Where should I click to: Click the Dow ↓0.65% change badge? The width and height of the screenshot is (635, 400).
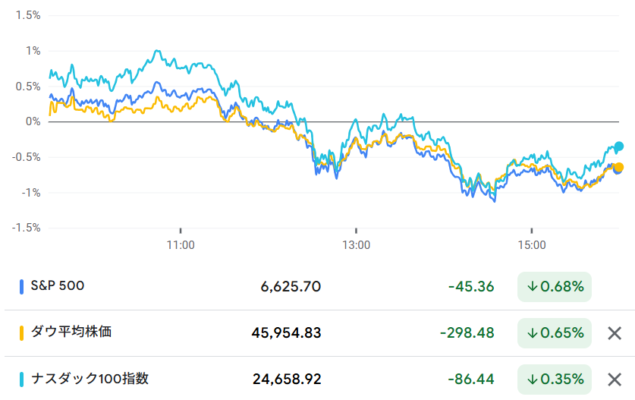pos(555,333)
